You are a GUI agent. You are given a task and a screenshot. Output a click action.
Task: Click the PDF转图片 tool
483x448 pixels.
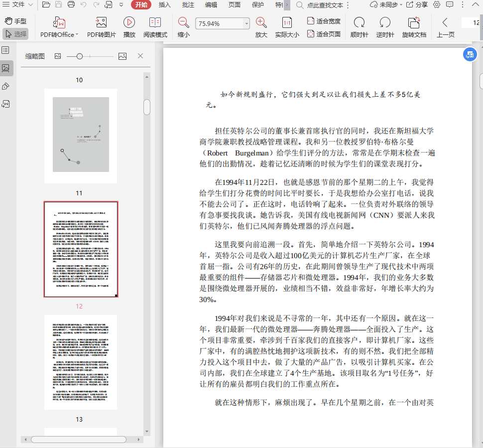pos(102,27)
